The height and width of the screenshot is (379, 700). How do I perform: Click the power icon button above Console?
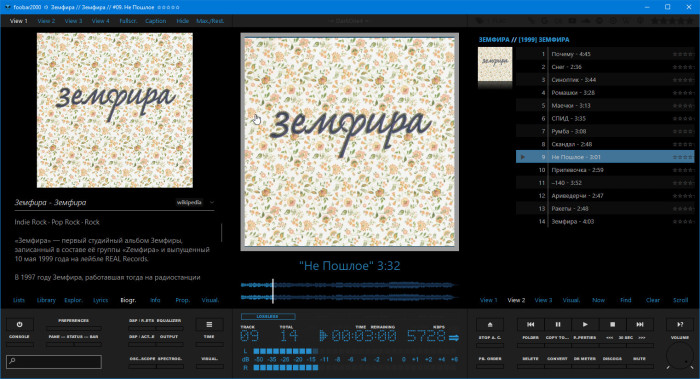point(19,325)
